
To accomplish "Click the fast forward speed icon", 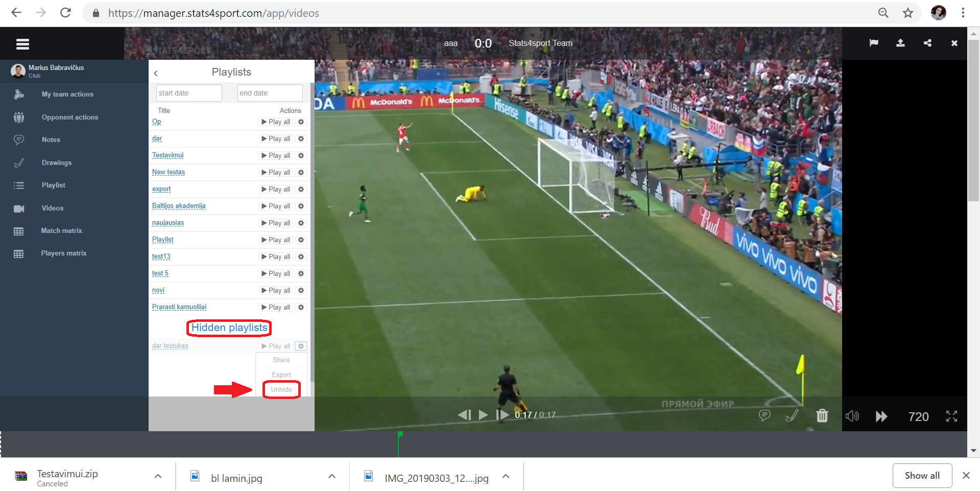I will [x=881, y=416].
